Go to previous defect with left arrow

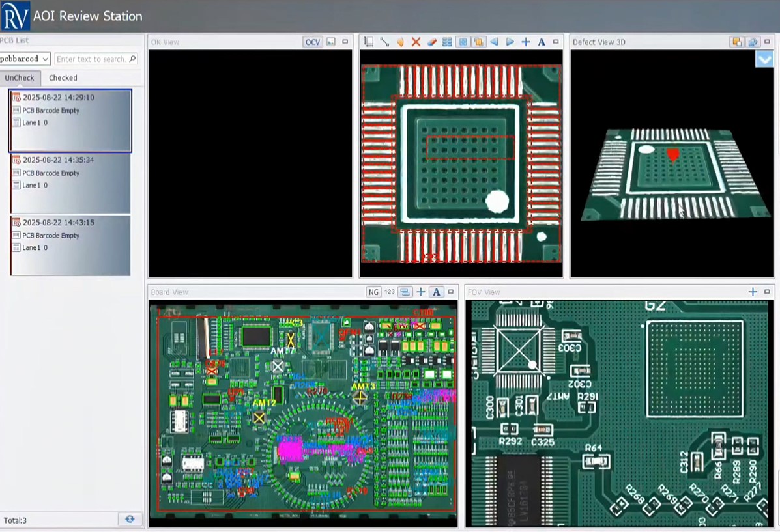pos(494,42)
